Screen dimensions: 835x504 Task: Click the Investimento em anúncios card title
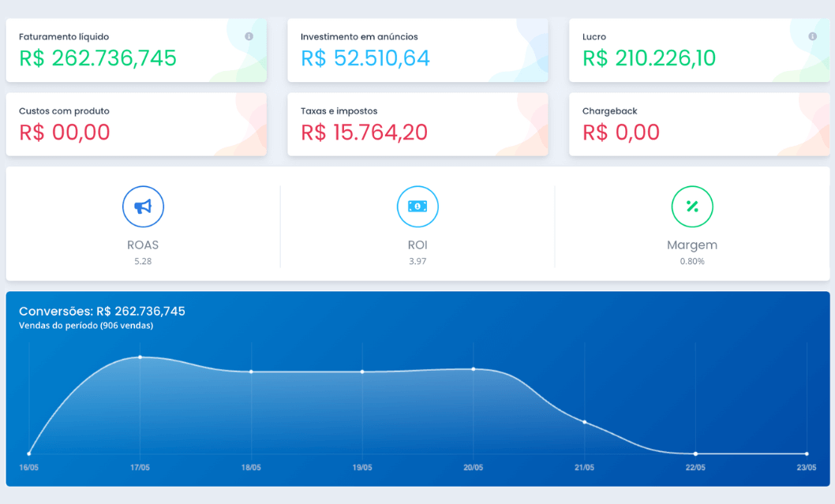359,37
